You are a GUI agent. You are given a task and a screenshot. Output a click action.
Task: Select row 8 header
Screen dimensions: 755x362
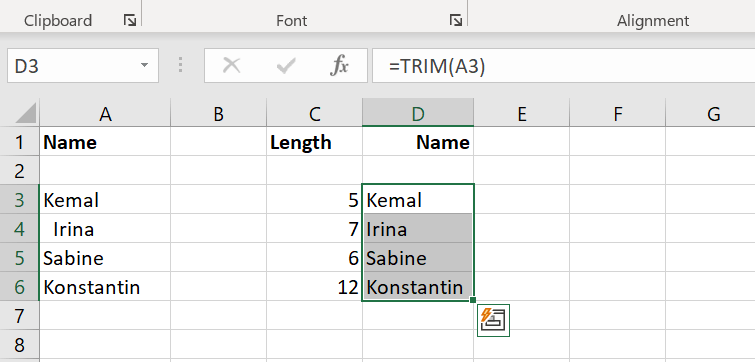[20, 344]
